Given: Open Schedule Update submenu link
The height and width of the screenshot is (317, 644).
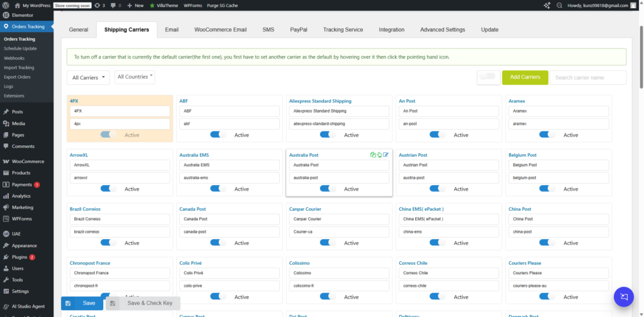Looking at the screenshot, I should click(x=20, y=48).
